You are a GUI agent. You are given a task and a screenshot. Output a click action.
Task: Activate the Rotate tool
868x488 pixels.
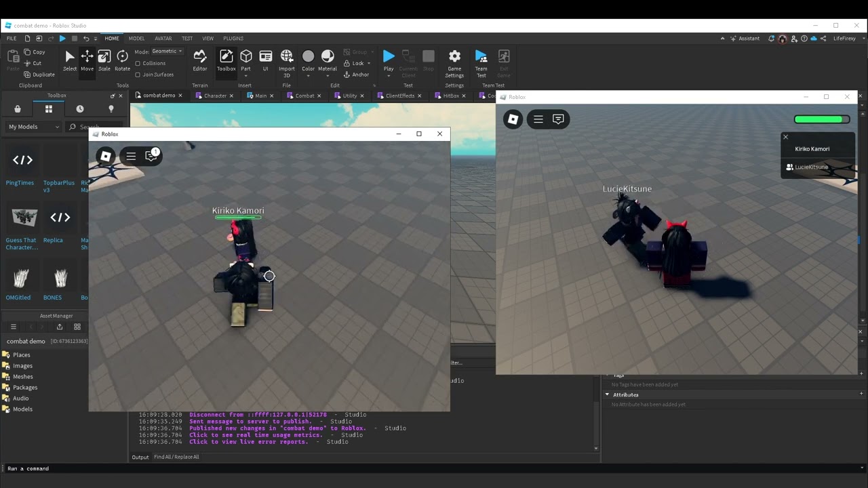[122, 60]
